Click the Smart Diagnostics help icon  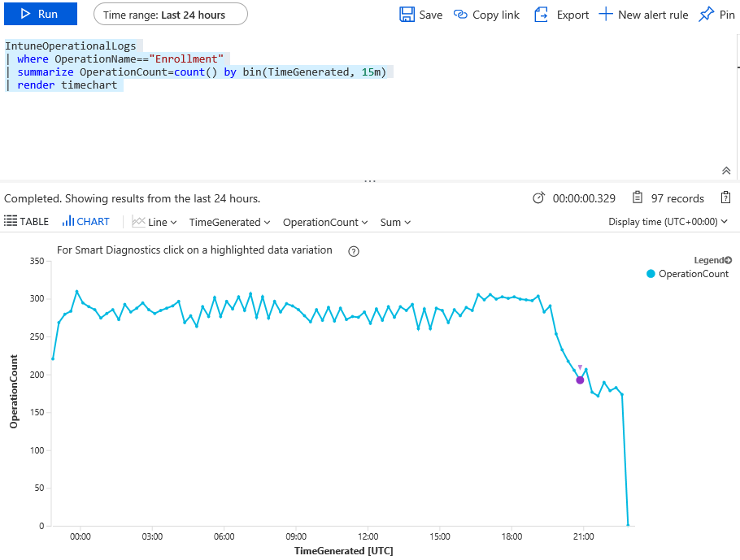pos(354,251)
